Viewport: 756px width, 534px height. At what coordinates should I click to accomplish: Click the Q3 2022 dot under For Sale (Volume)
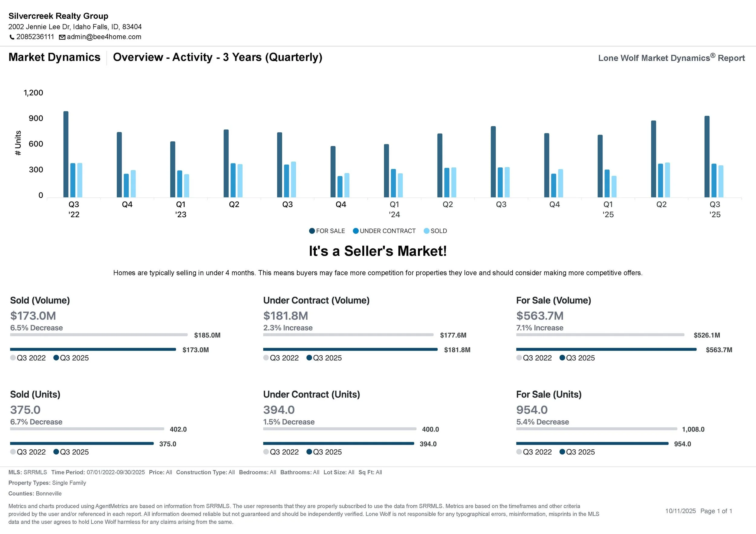pyautogui.click(x=519, y=358)
